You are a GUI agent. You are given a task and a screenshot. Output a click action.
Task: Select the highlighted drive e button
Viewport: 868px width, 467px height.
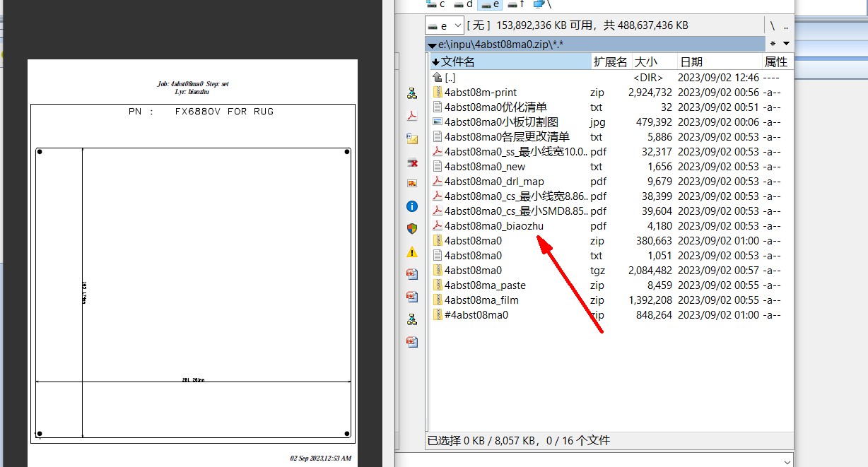(490, 4)
